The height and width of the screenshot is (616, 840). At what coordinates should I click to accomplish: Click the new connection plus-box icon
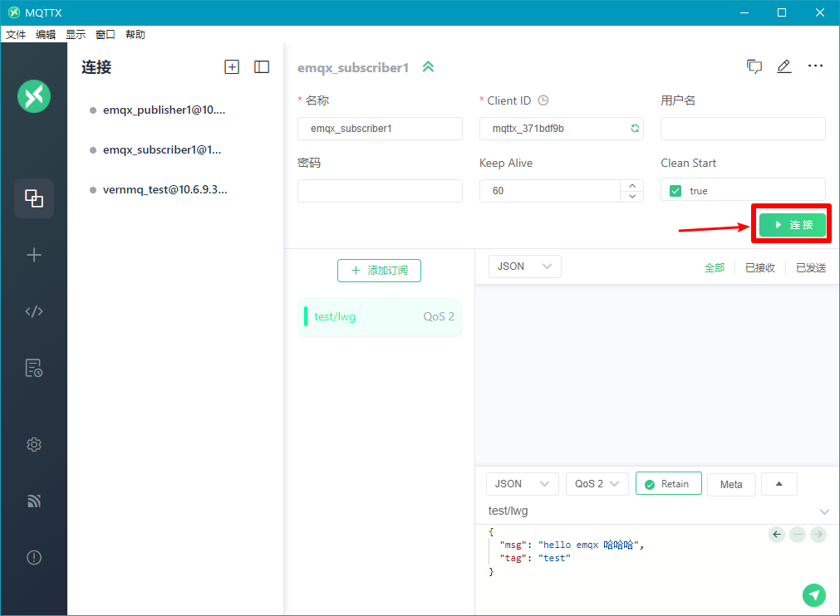tap(232, 67)
